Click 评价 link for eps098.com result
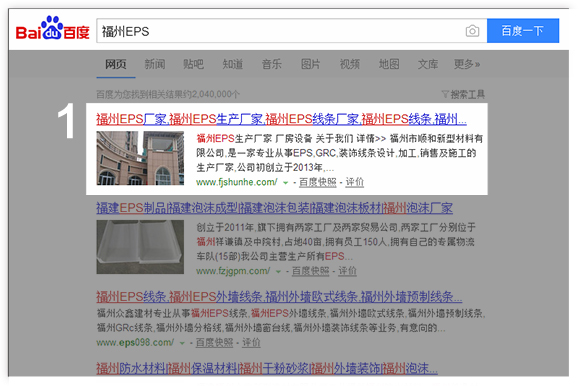Screen dimensions: 579x386 pyautogui.click(x=251, y=342)
